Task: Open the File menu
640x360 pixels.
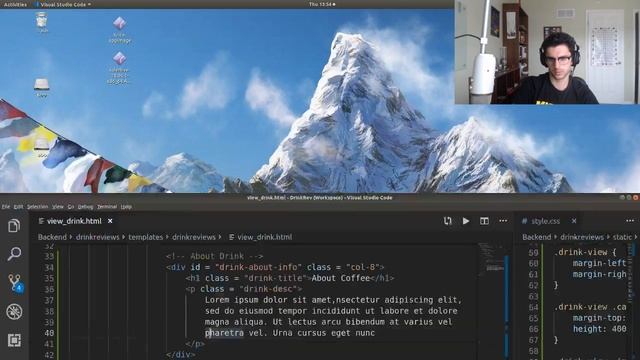Action: (6, 207)
